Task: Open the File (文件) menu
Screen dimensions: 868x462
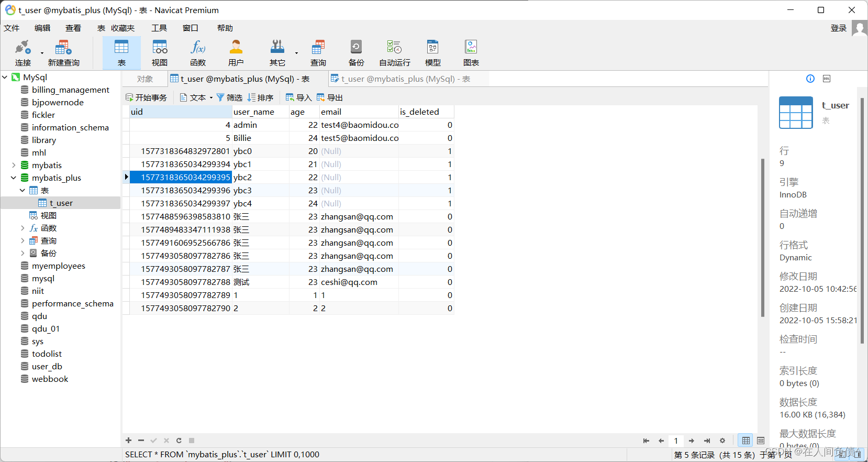Action: tap(12, 28)
